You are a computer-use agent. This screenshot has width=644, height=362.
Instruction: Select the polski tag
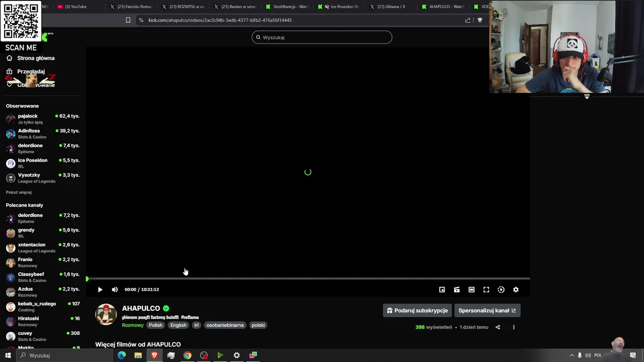click(258, 325)
